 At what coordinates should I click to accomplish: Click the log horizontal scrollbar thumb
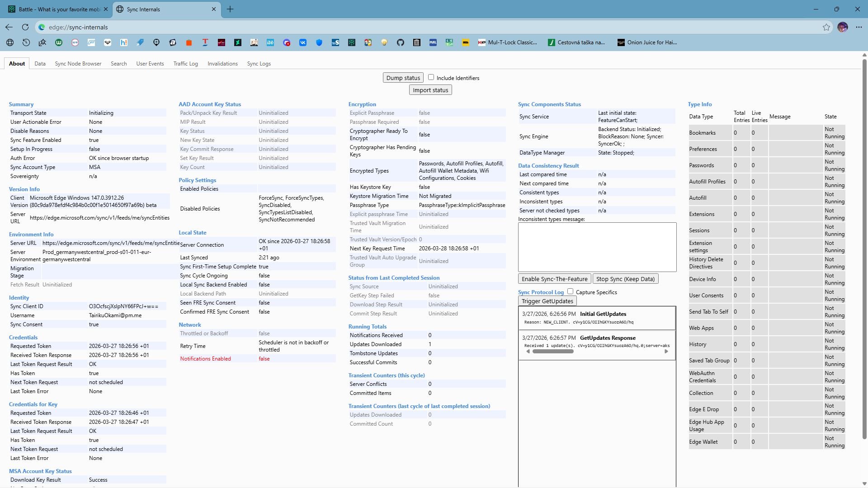coord(553,352)
